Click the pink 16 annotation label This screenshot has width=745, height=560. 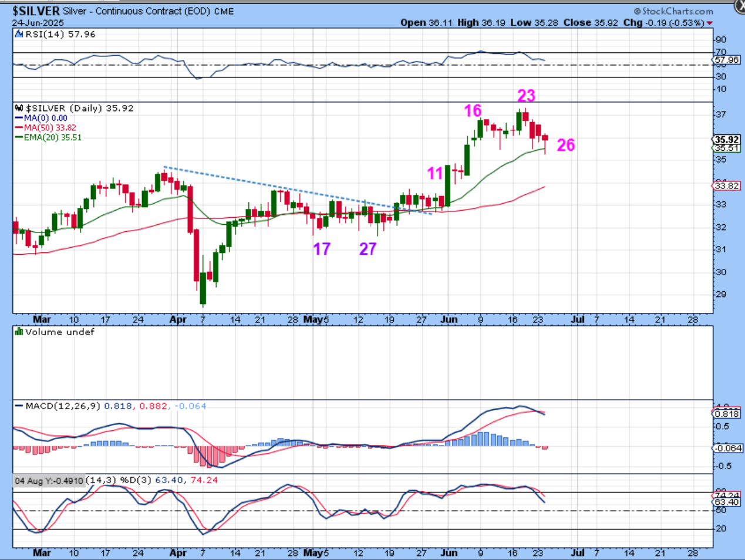(473, 110)
